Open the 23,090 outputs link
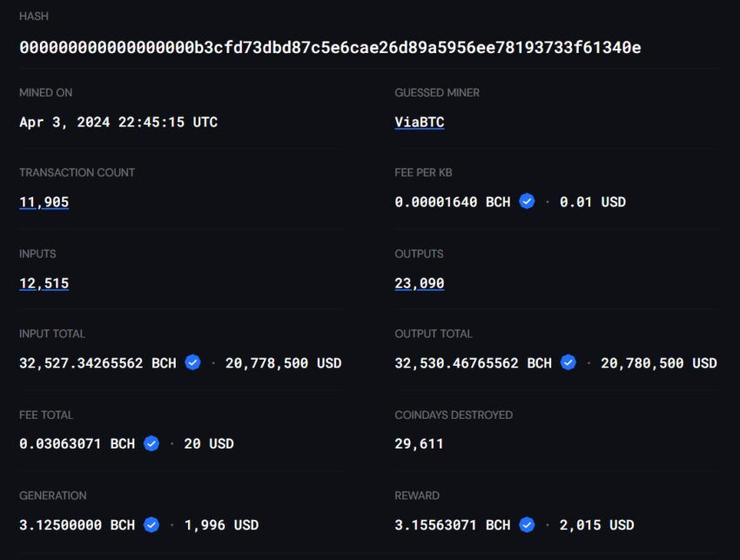Screen dimensions: 740x560 coord(419,283)
